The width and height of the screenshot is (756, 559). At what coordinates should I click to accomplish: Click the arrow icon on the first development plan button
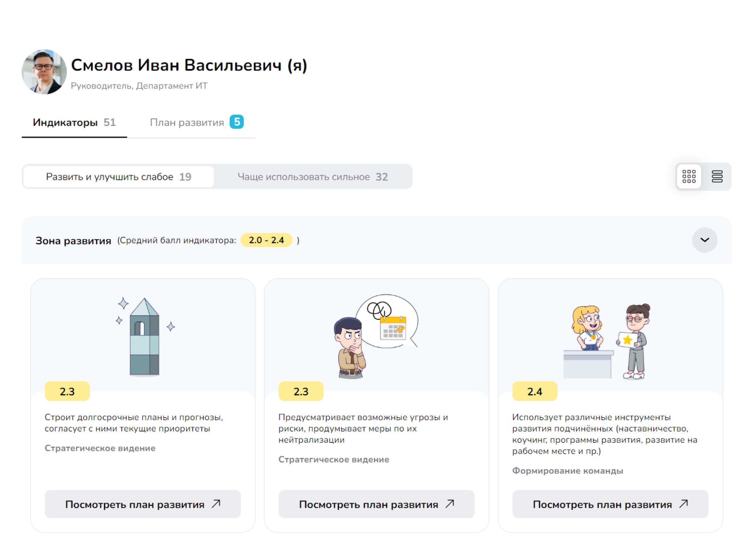pyautogui.click(x=216, y=504)
